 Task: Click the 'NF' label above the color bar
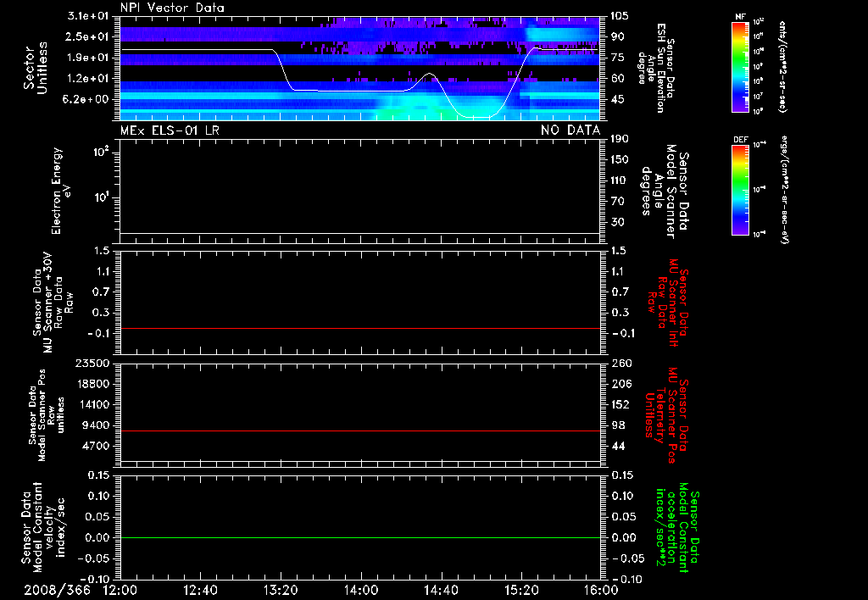pyautogui.click(x=740, y=17)
